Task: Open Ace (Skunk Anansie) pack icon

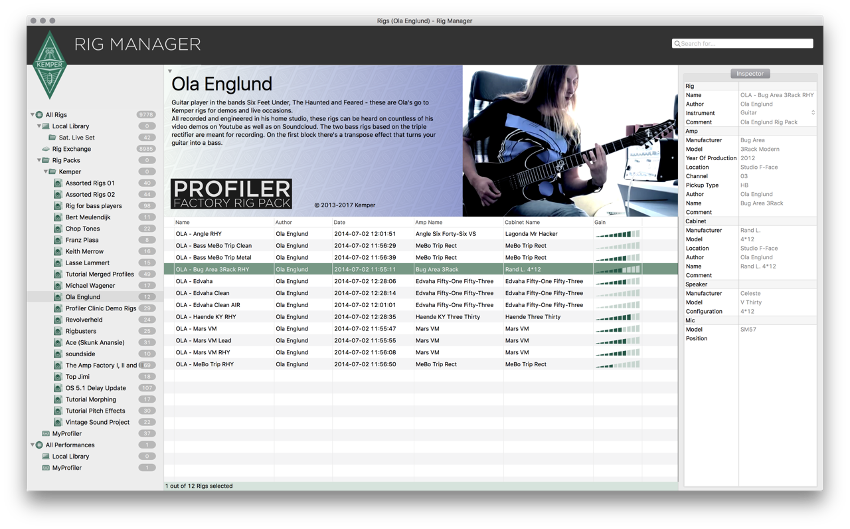Action: pyautogui.click(x=58, y=343)
